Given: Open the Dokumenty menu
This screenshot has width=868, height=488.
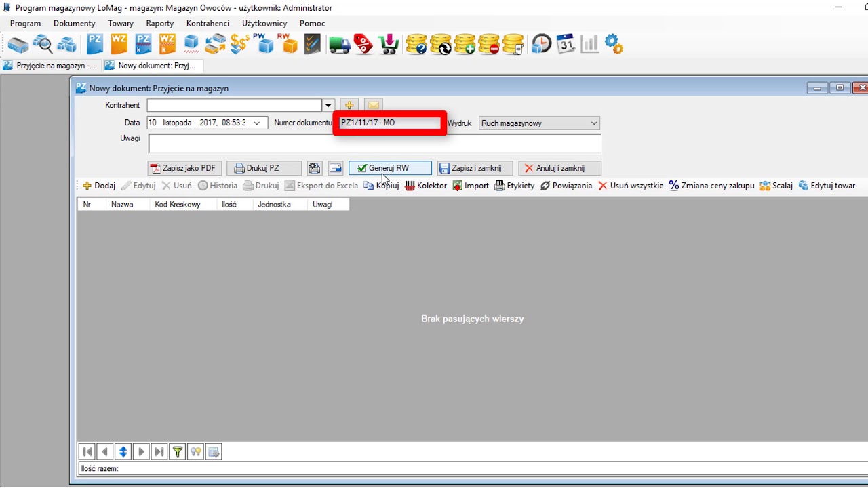Looking at the screenshot, I should pyautogui.click(x=75, y=23).
